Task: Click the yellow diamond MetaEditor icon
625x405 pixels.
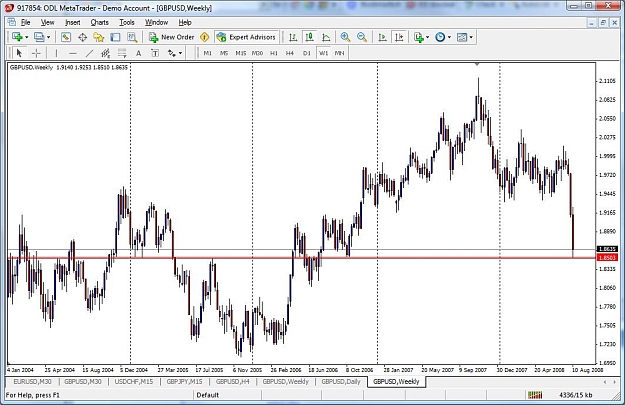Action: click(204, 37)
